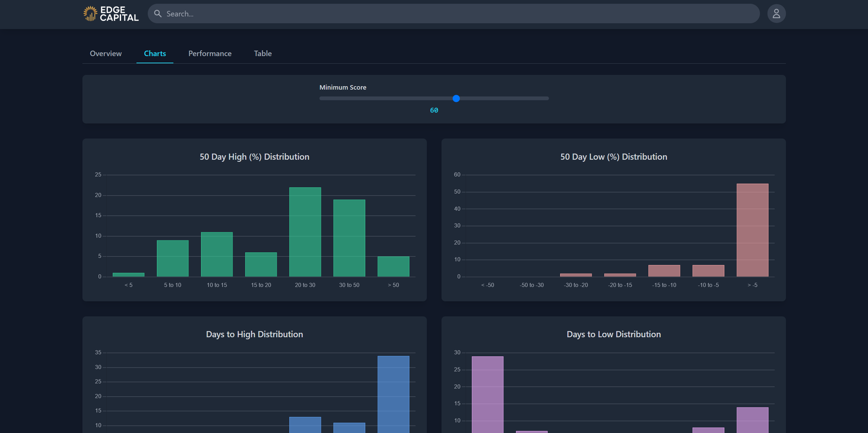Click the tallest blue Days to High bar
This screenshot has width=868, height=433.
click(x=393, y=393)
